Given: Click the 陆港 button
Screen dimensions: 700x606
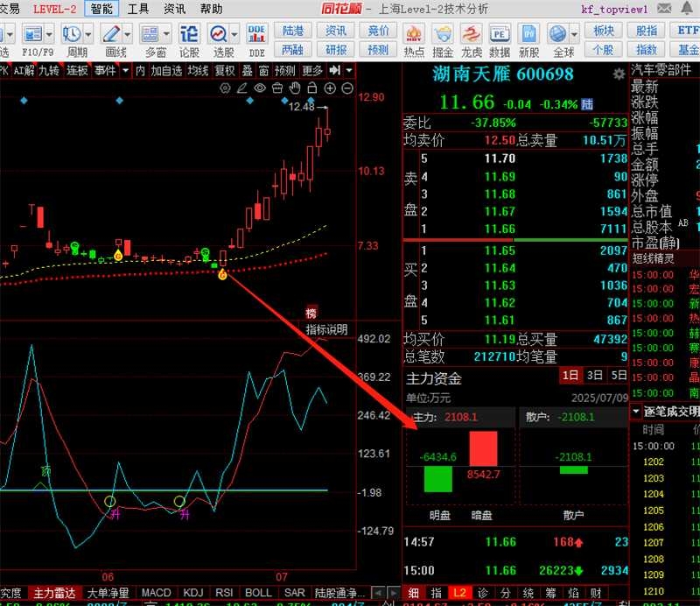Looking at the screenshot, I should pos(293,31).
